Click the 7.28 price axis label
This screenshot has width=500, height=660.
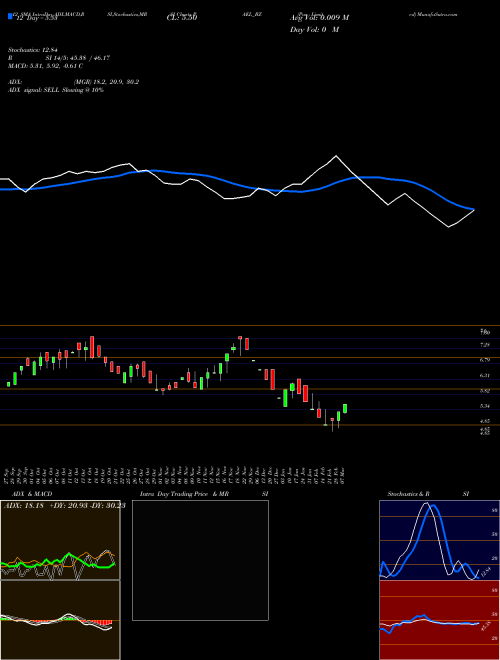click(485, 345)
